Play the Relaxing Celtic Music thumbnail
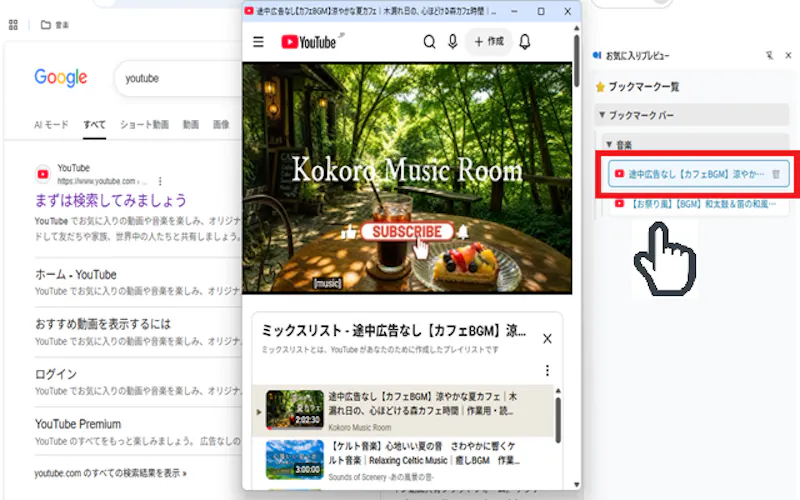Image resolution: width=800 pixels, height=500 pixels. 295,460
